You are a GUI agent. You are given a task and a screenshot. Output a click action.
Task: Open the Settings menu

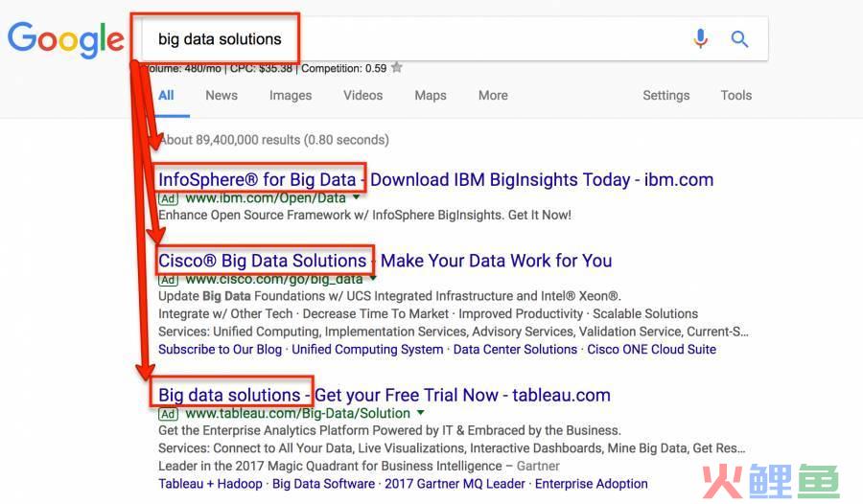pyautogui.click(x=666, y=95)
